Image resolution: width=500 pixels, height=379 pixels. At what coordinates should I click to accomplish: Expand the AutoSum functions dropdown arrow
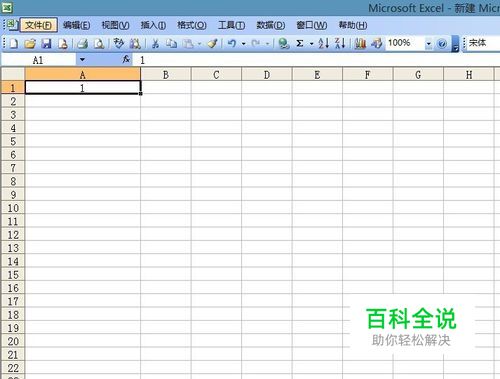point(311,44)
